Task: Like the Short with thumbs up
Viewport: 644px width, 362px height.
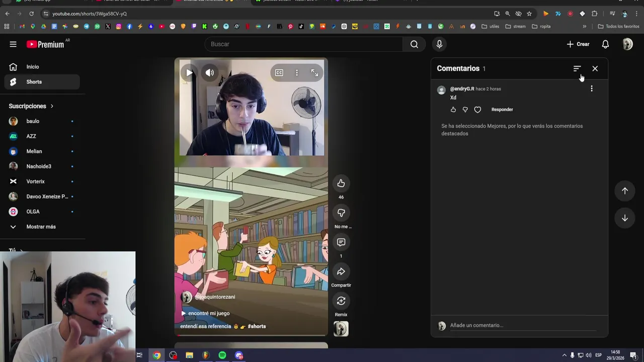Action: click(341, 184)
